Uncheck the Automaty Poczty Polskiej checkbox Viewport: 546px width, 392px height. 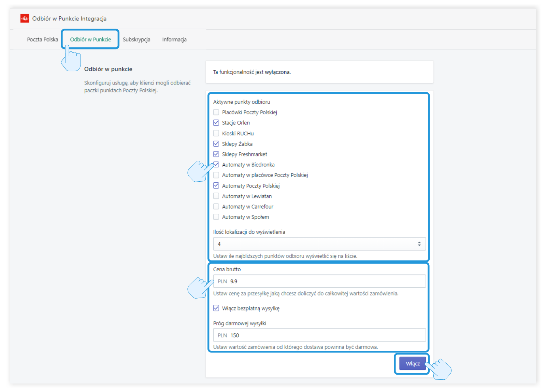[x=216, y=186]
